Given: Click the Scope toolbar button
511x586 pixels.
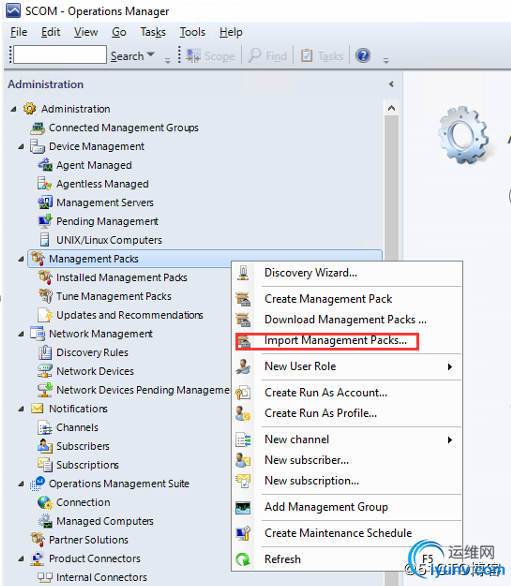Looking at the screenshot, I should [211, 56].
